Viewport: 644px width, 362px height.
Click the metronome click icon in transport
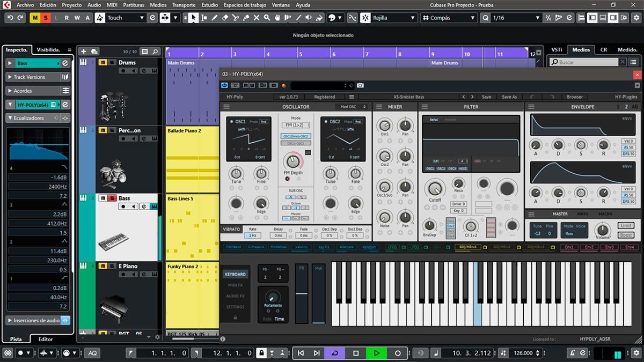tap(572, 353)
